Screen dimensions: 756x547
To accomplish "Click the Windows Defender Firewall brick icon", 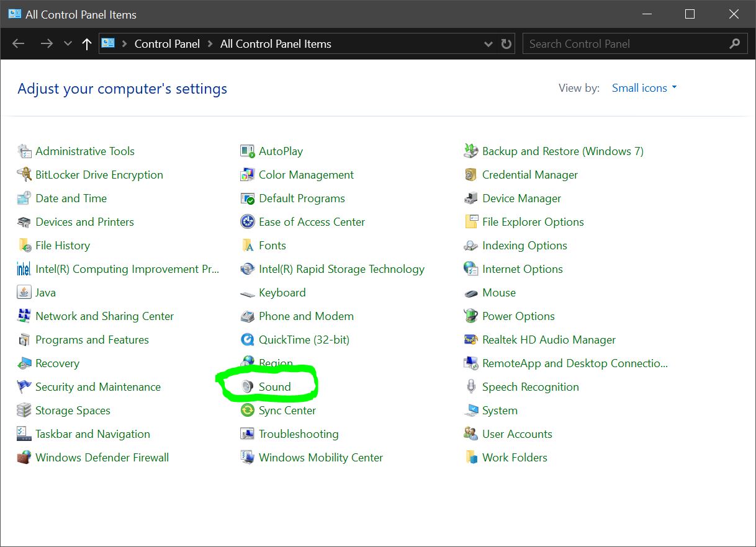I will [24, 458].
